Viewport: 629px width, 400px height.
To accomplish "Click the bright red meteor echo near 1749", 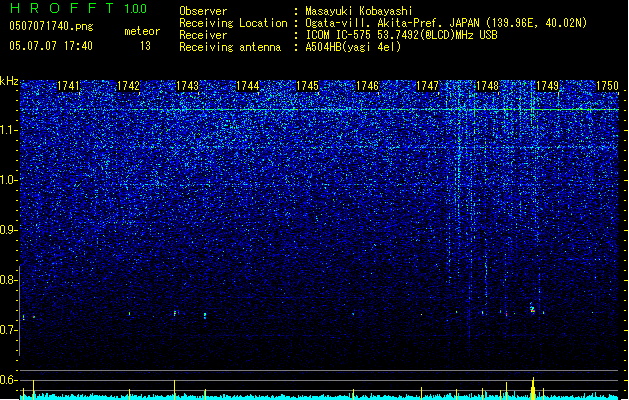I will coord(532,309).
